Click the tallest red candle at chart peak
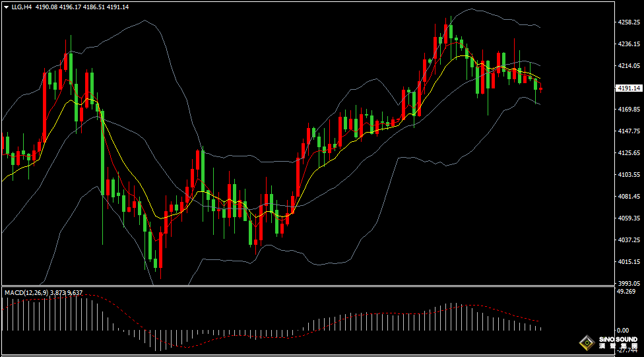644x357 pixels. (447, 34)
